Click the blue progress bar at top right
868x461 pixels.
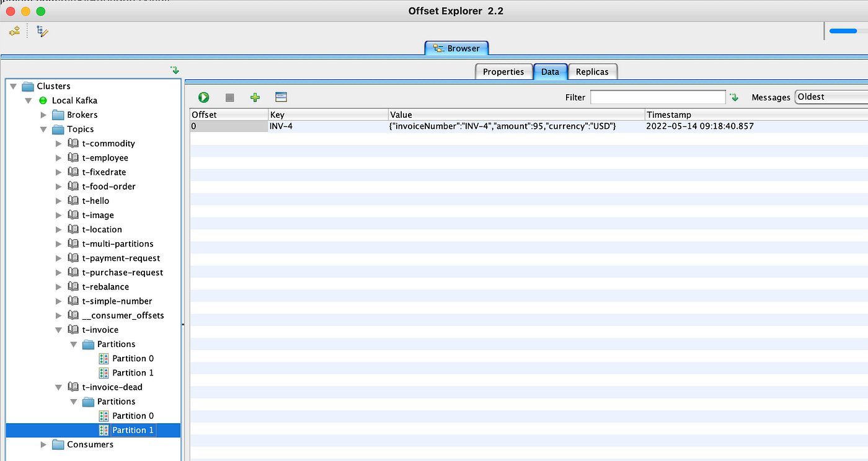click(x=843, y=30)
